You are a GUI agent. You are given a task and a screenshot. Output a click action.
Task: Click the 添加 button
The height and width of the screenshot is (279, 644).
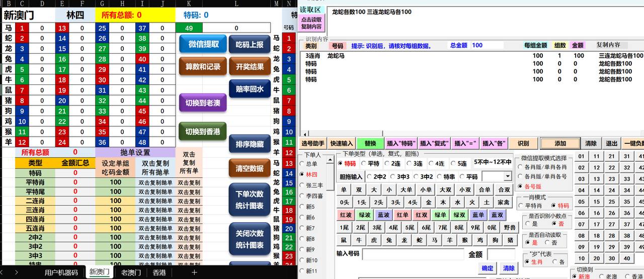pyautogui.click(x=560, y=143)
